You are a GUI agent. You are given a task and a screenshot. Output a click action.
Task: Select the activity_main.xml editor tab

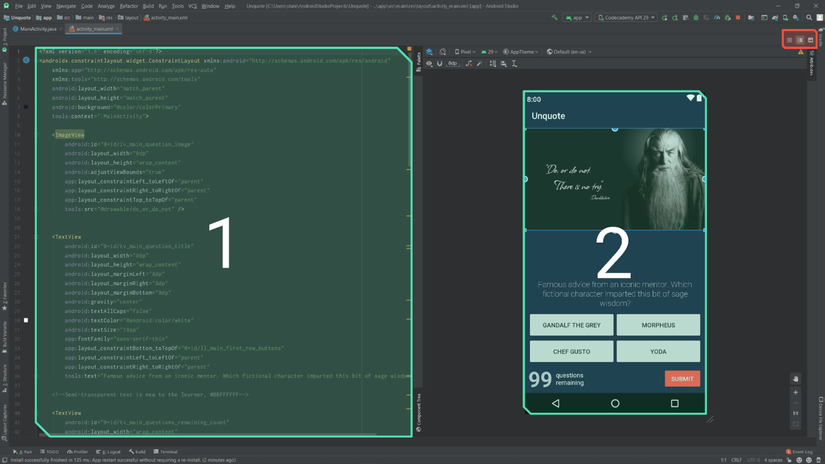click(94, 29)
